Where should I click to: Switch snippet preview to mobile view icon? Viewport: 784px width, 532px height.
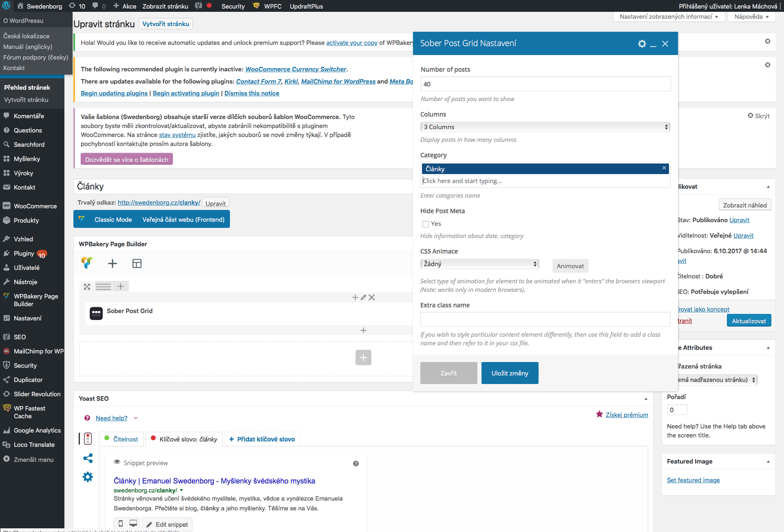[121, 523]
